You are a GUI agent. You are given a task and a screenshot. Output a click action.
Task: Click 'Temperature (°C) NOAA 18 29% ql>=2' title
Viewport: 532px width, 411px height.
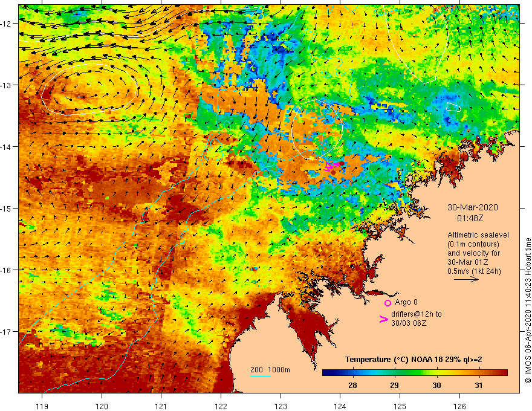pyautogui.click(x=414, y=360)
